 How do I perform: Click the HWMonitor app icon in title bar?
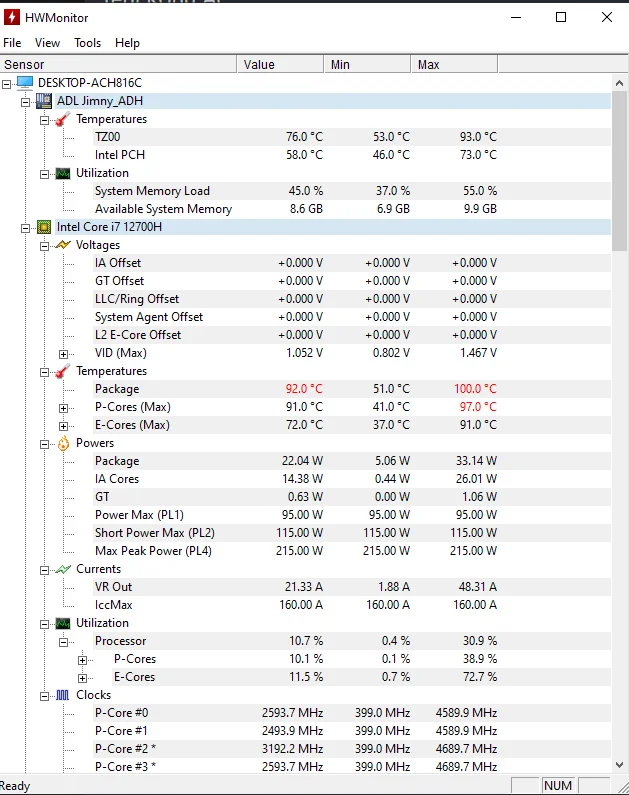pos(12,17)
